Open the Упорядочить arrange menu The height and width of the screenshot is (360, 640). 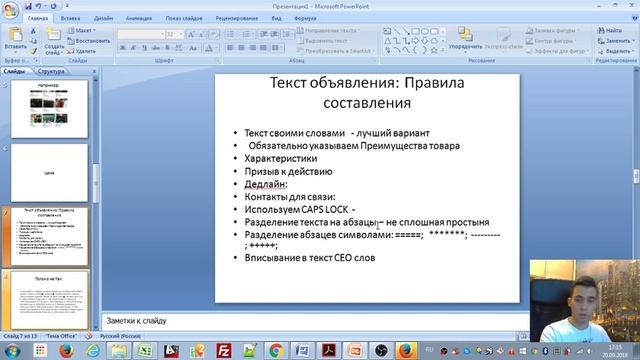pyautogui.click(x=465, y=39)
